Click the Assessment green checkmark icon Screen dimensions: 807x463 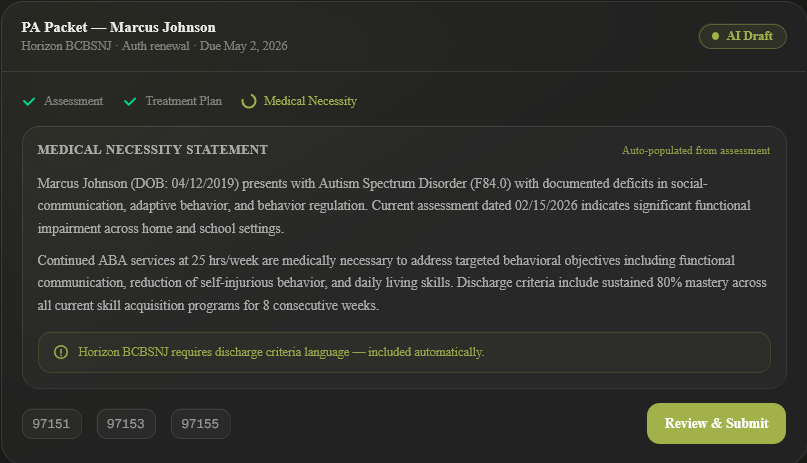click(x=29, y=101)
